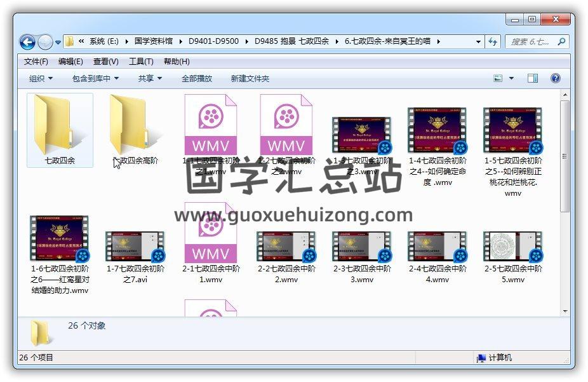Open the 编辑(E) menu
Viewport: 588px width, 382px height.
(70, 61)
